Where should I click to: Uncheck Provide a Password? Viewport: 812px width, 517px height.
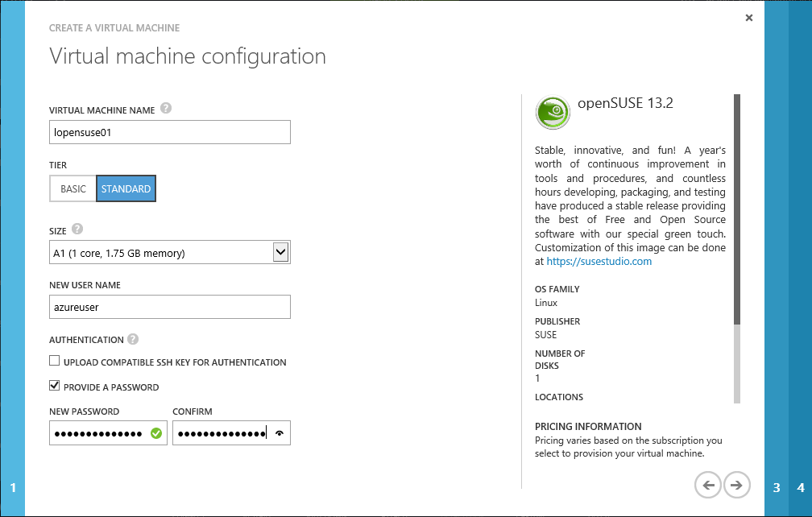[55, 386]
